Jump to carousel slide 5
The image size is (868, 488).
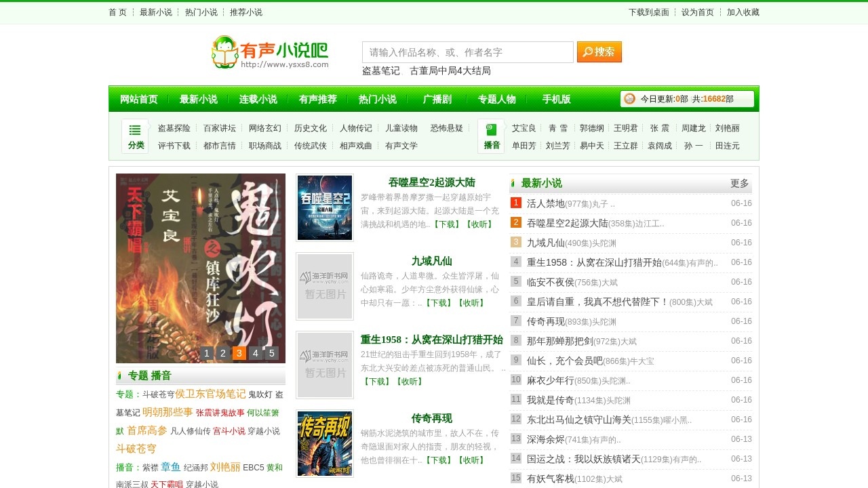click(272, 353)
